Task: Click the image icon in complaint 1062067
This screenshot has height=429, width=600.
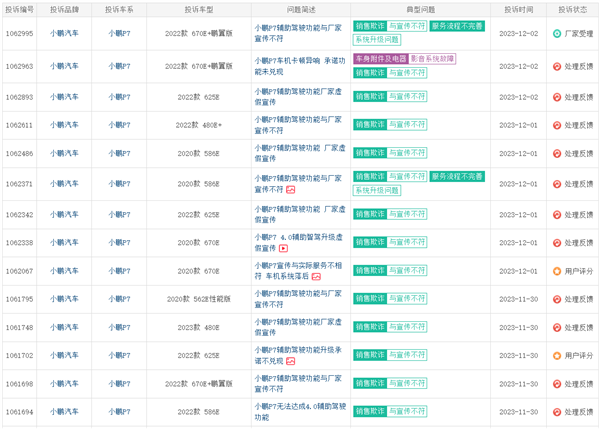Action: point(316,277)
